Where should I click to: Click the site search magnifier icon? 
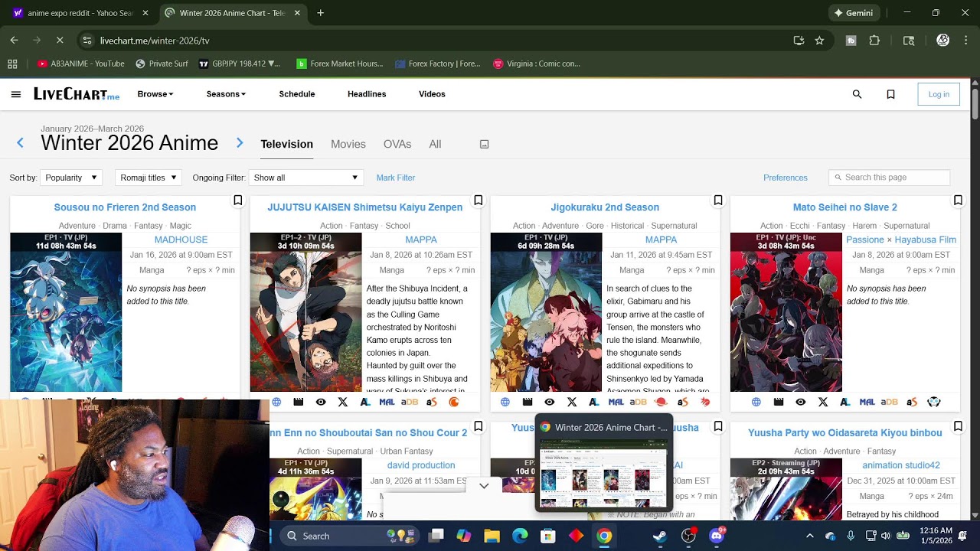click(857, 94)
